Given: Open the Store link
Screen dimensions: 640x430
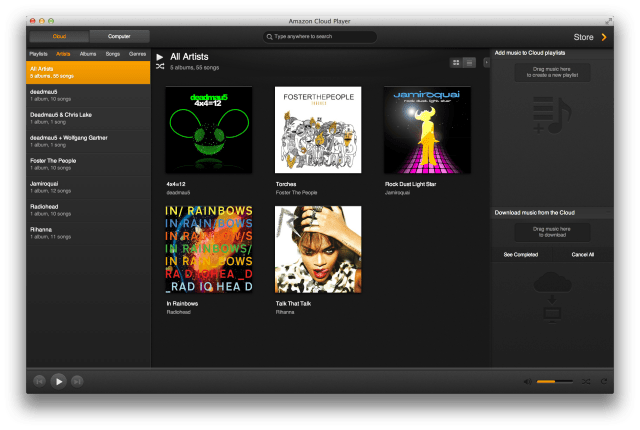Looking at the screenshot, I should click(583, 37).
